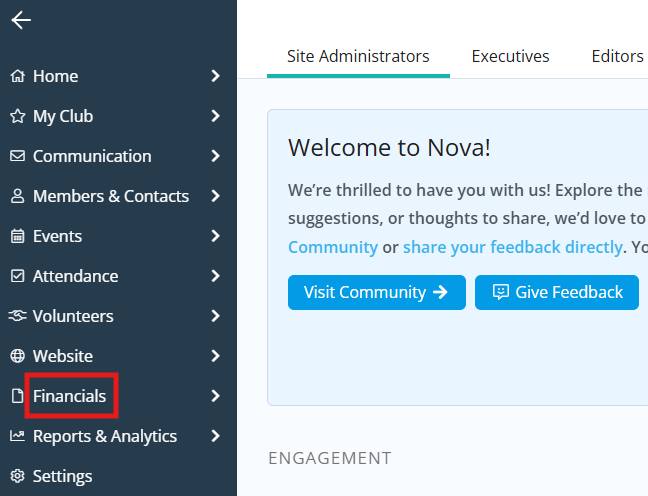Open the Volunteers menu item
This screenshot has height=496, width=648.
click(73, 316)
